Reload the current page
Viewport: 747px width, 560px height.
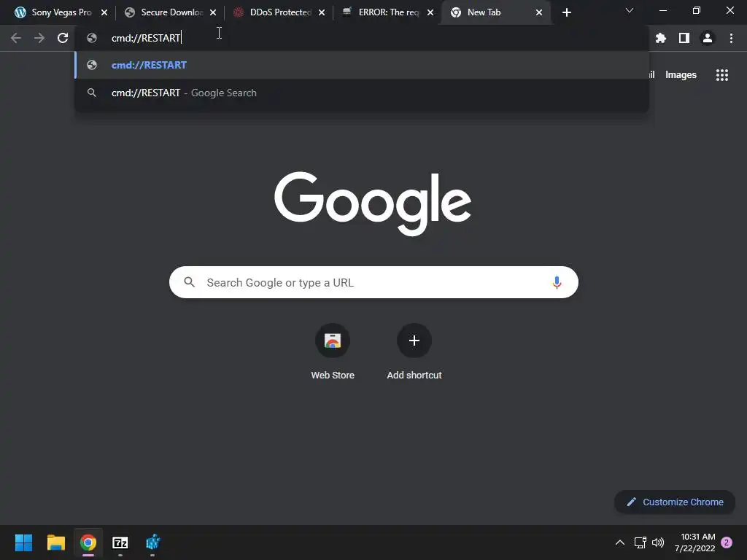click(63, 38)
